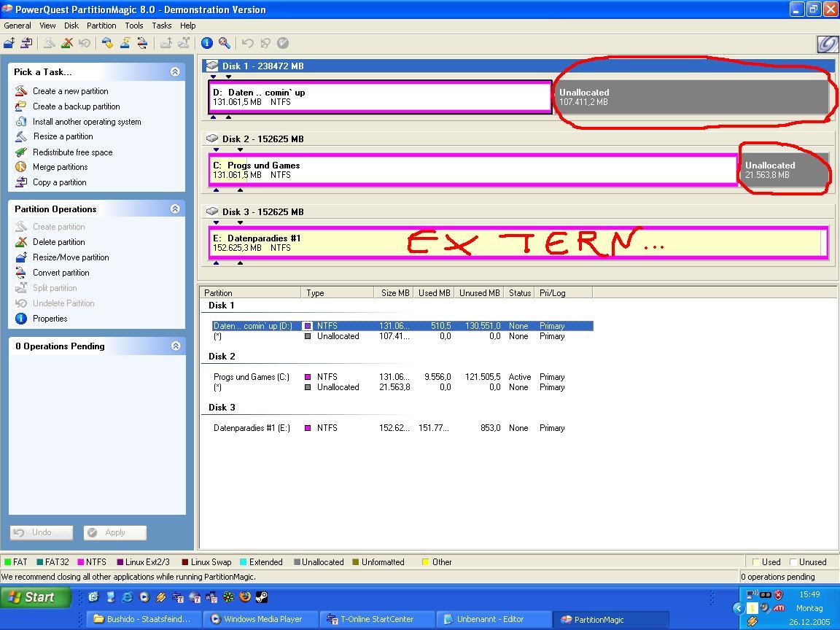
Task: Select the 107.411,2 MB Unallocated block on Disk 1
Action: tap(691, 97)
